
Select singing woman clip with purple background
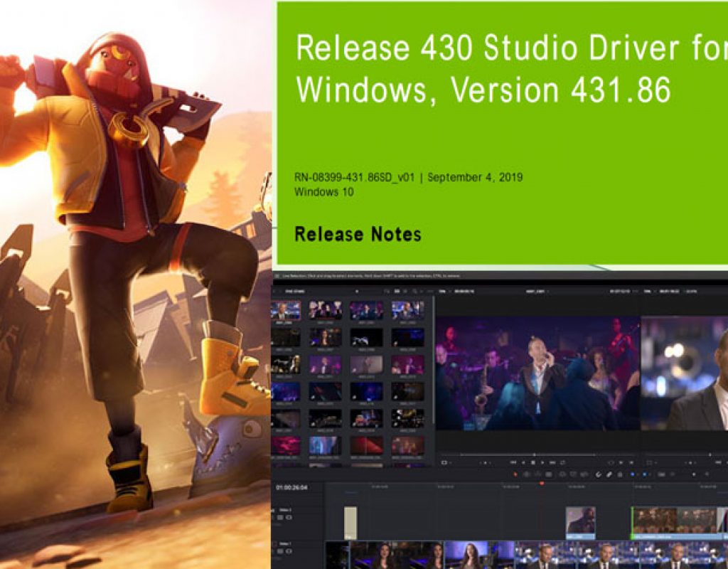click(478, 555)
